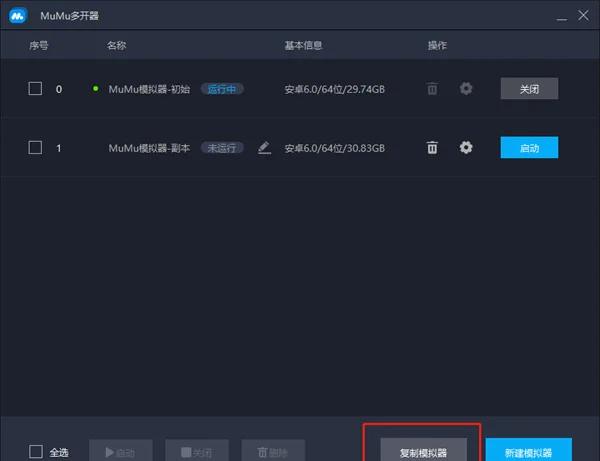Screen dimensions: 600x461
Task: Click the 基本信息 column header
Action: (x=303, y=46)
